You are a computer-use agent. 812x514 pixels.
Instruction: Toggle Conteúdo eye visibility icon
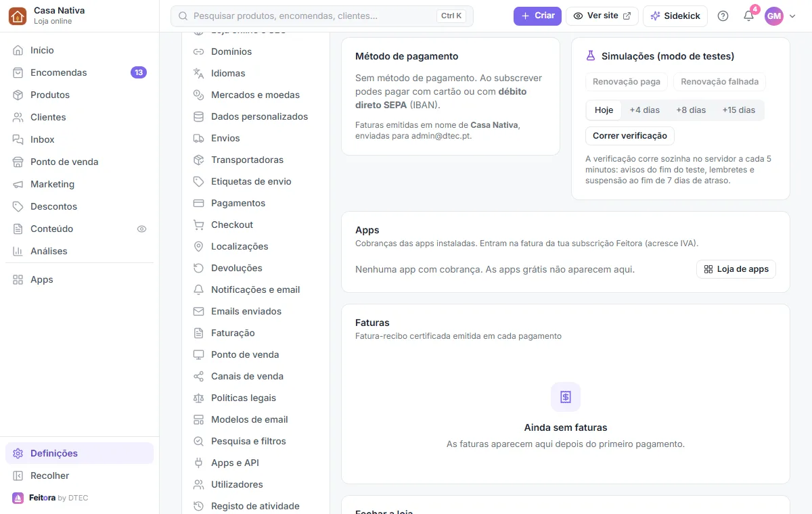tap(141, 229)
